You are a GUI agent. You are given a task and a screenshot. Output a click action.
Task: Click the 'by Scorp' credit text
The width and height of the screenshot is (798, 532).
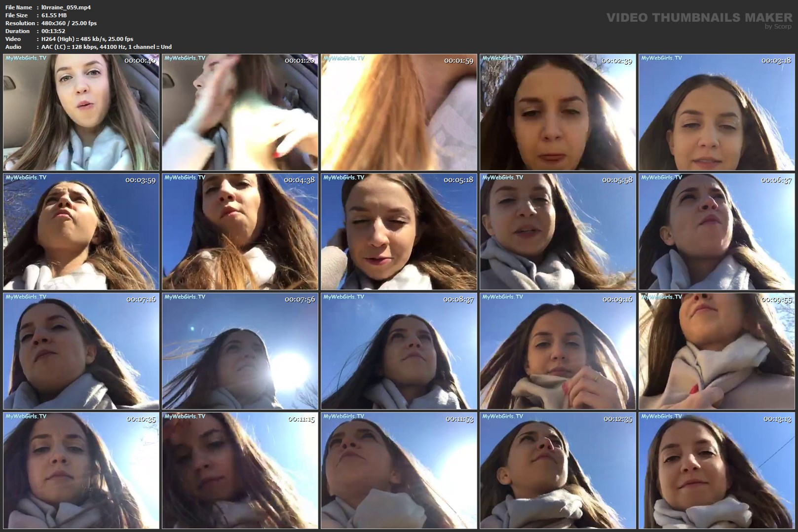[778, 27]
